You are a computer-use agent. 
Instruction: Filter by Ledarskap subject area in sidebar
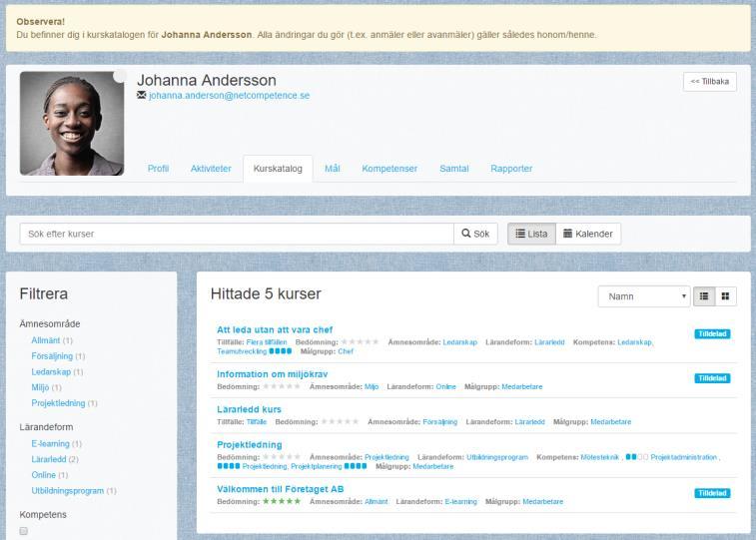pos(51,372)
